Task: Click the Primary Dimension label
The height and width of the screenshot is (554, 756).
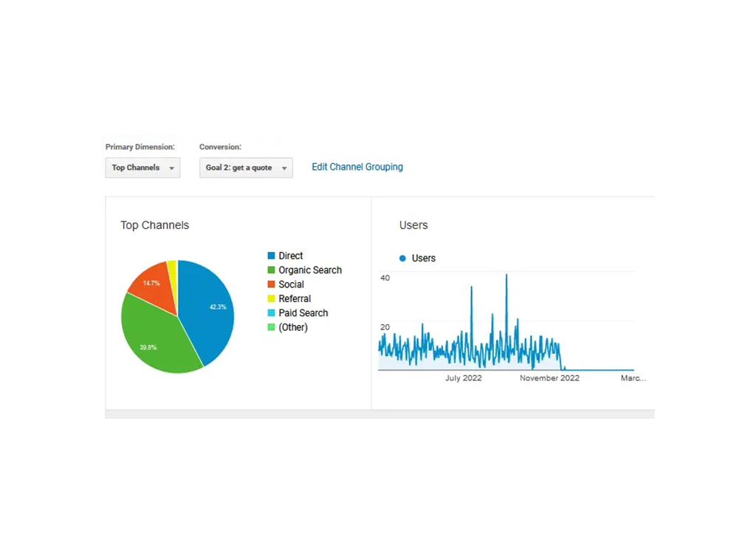Action: click(140, 146)
